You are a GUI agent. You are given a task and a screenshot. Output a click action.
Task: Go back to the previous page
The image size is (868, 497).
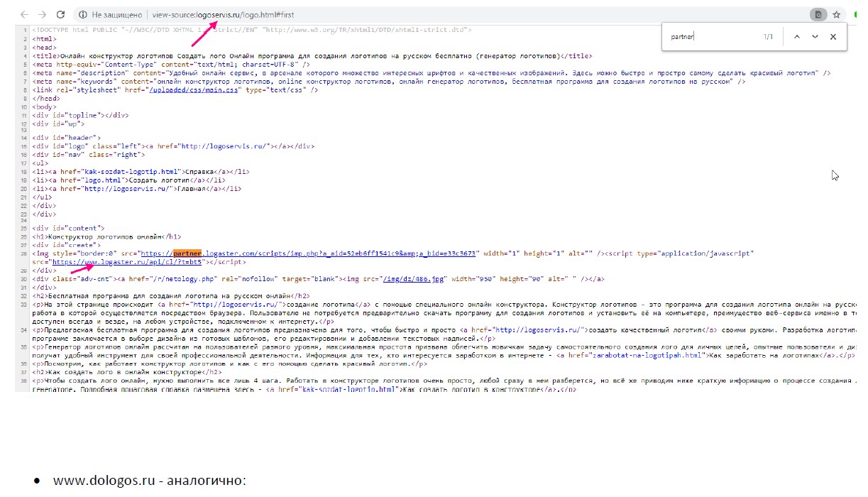click(x=25, y=14)
